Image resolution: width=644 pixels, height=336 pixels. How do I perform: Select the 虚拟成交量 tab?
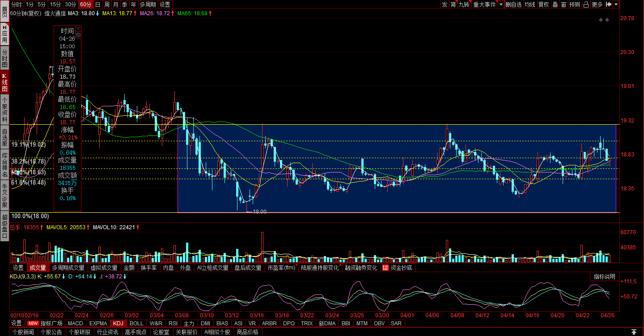click(104, 268)
